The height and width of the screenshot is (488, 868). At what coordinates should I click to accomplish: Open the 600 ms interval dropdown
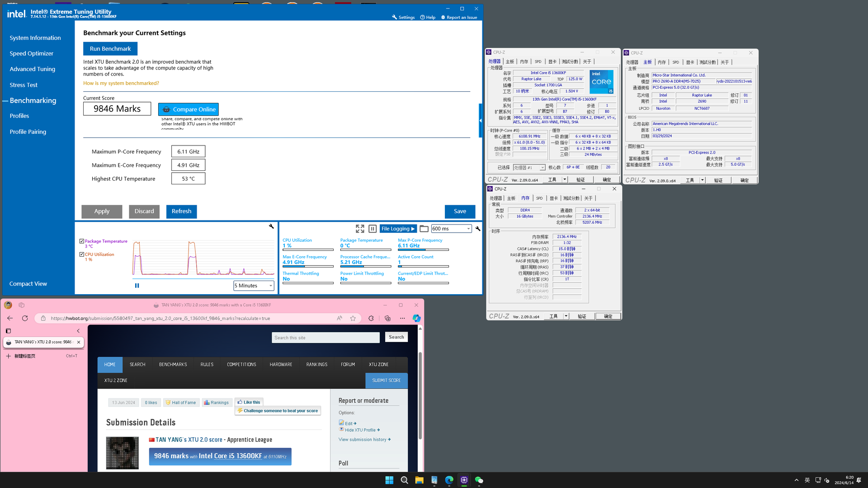coord(451,229)
